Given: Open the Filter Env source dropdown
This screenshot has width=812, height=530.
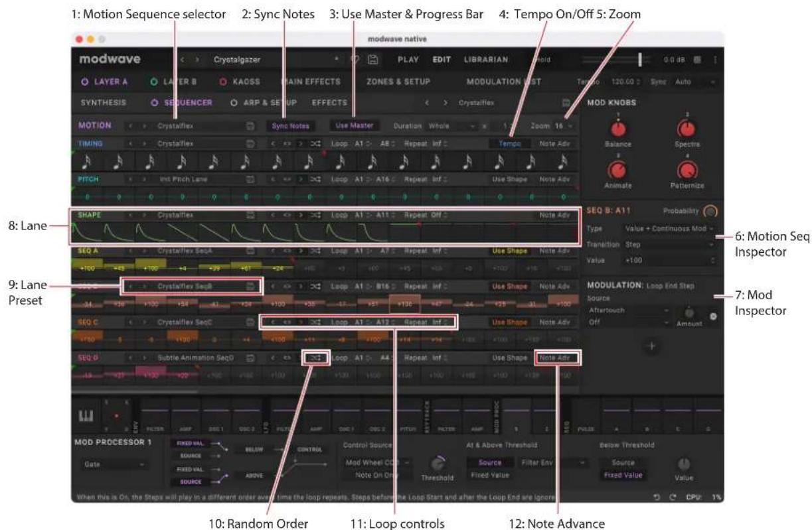Looking at the screenshot, I should point(553,462).
